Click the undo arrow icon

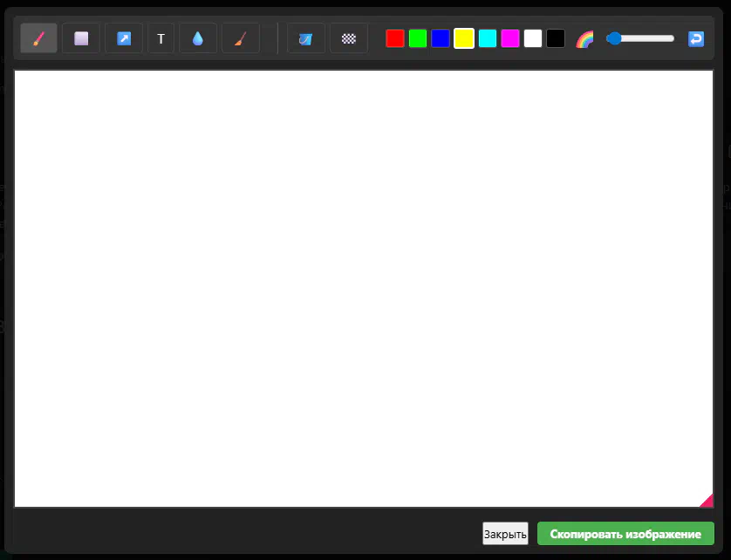(x=695, y=38)
